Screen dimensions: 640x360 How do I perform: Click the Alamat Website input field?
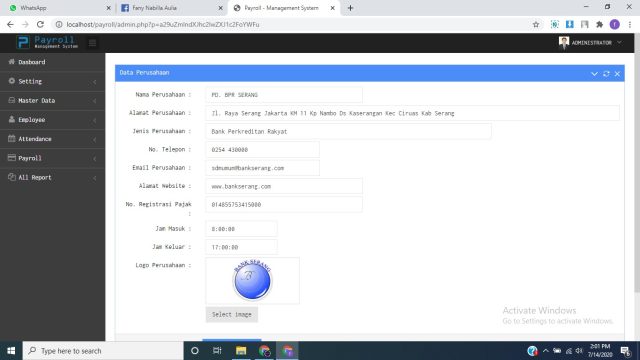coord(284,186)
